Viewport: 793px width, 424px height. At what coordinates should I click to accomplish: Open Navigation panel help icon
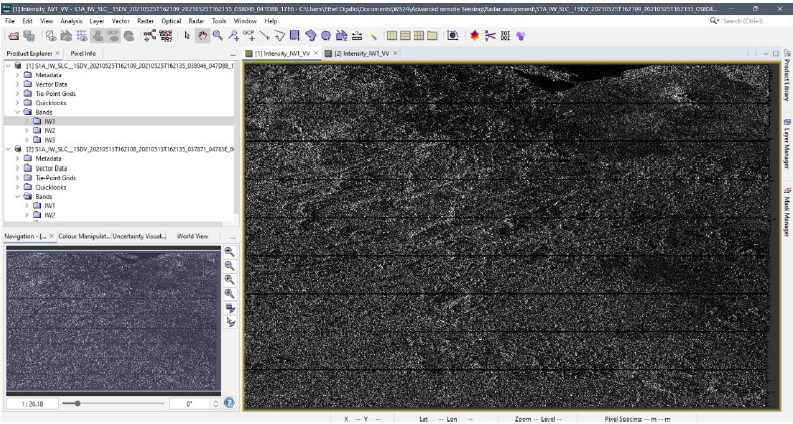coord(229,403)
